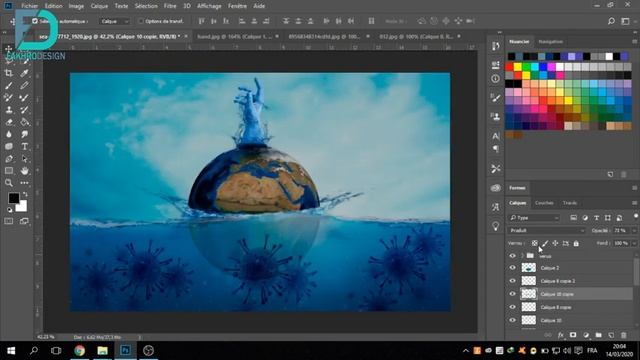The width and height of the screenshot is (640, 360).
Task: Hide the Calque 10 layer
Action: point(512,320)
